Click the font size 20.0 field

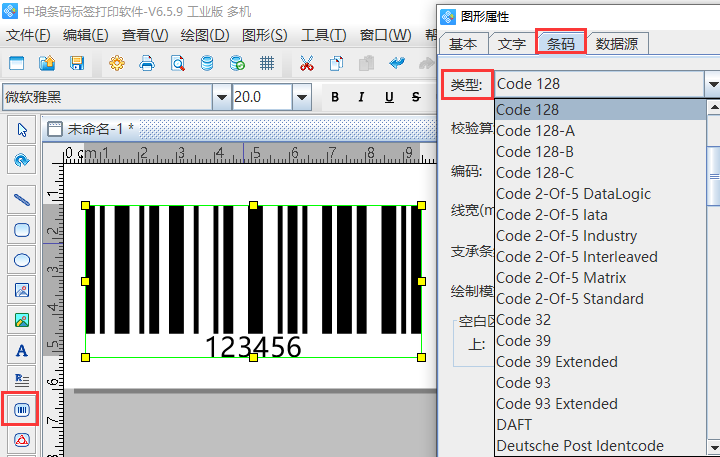pos(262,97)
